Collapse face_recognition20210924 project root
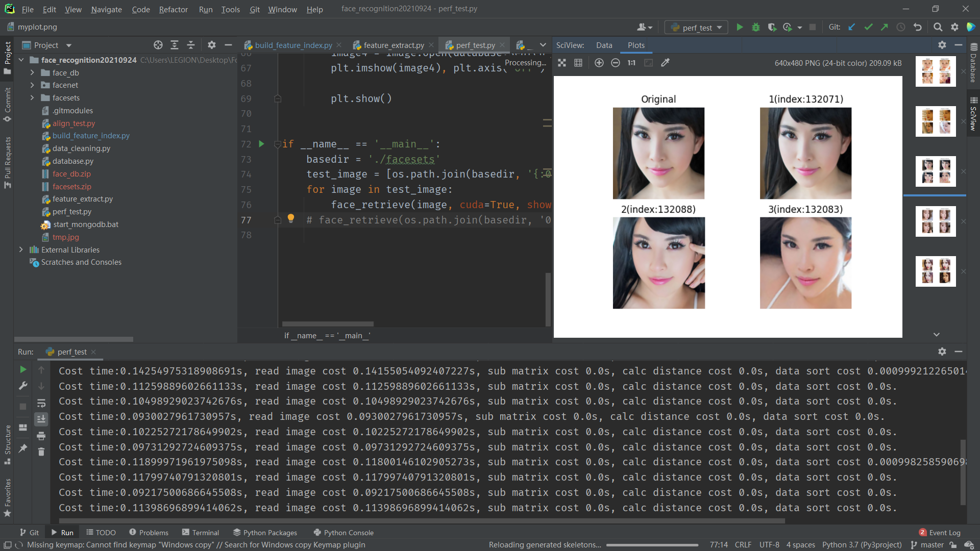The image size is (980, 551). [x=21, y=60]
